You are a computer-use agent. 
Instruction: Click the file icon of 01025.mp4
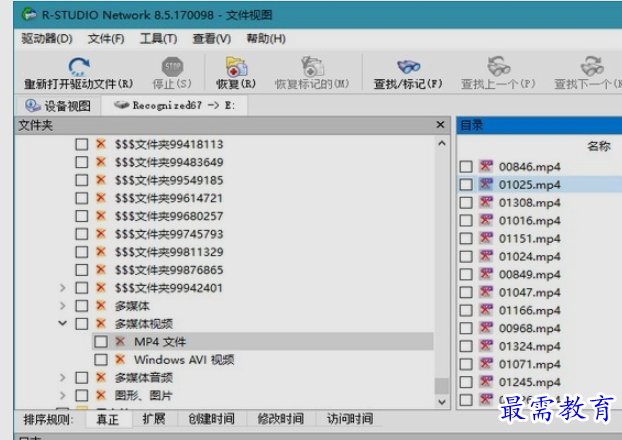(486, 184)
